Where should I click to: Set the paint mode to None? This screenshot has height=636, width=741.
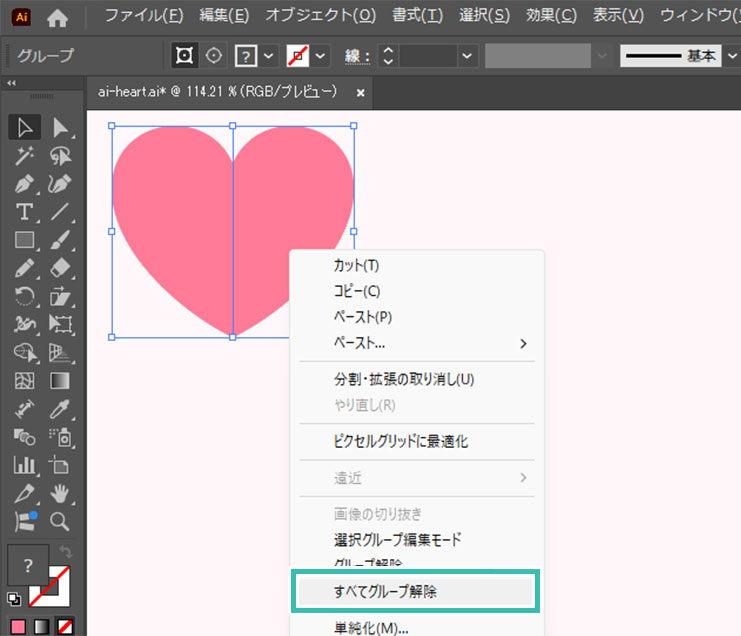pyautogui.click(x=65, y=627)
